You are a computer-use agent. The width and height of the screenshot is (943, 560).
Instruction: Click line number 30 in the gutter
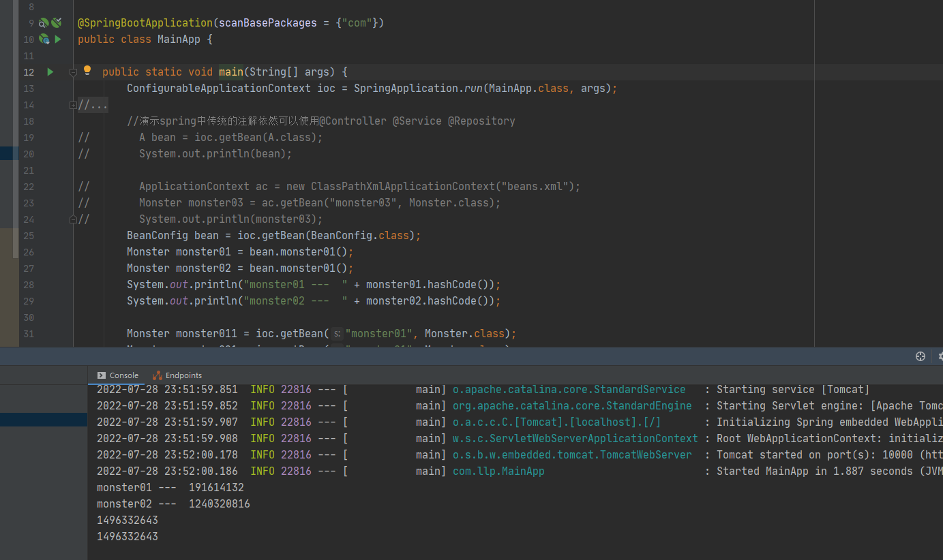point(29,317)
